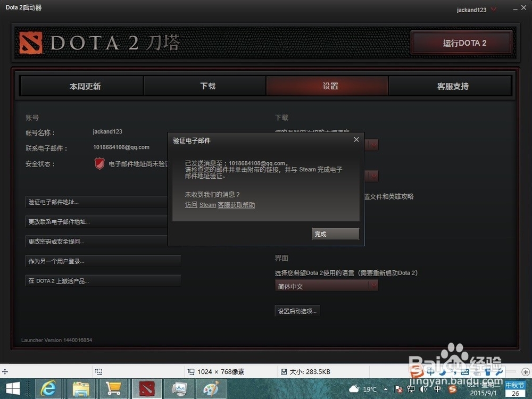The width and height of the screenshot is (532, 399).
Task: Open the 下载 tab
Action: tap(205, 86)
